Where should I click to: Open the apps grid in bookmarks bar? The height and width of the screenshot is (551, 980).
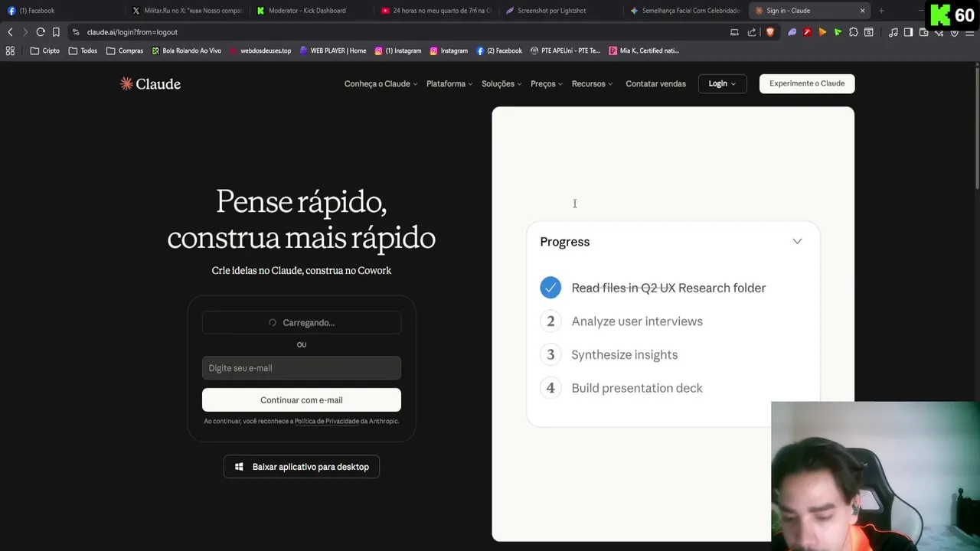coord(10,51)
